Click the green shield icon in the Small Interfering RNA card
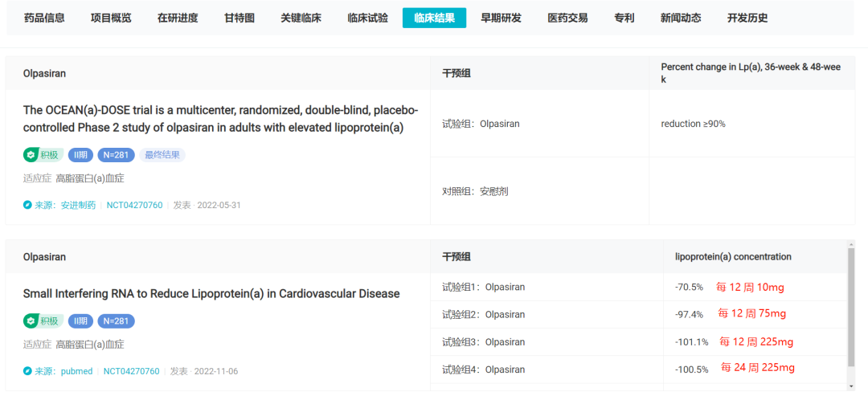The height and width of the screenshot is (396, 868). 31,321
